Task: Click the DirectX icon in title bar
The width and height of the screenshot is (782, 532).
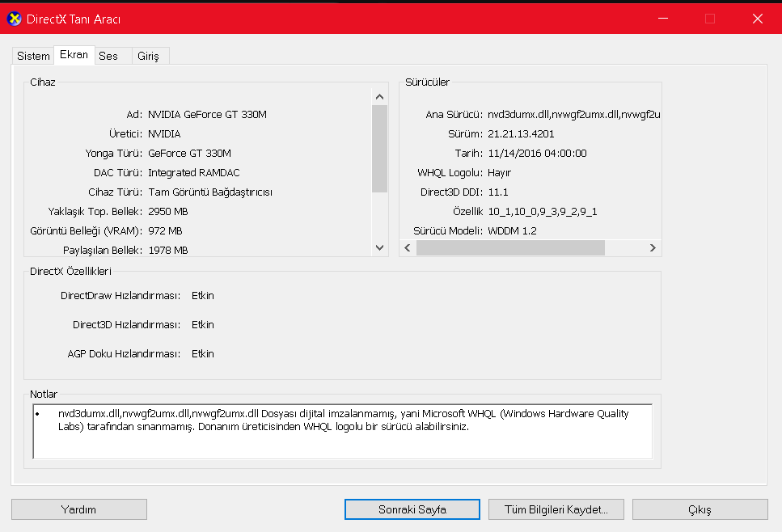Action: point(14,19)
